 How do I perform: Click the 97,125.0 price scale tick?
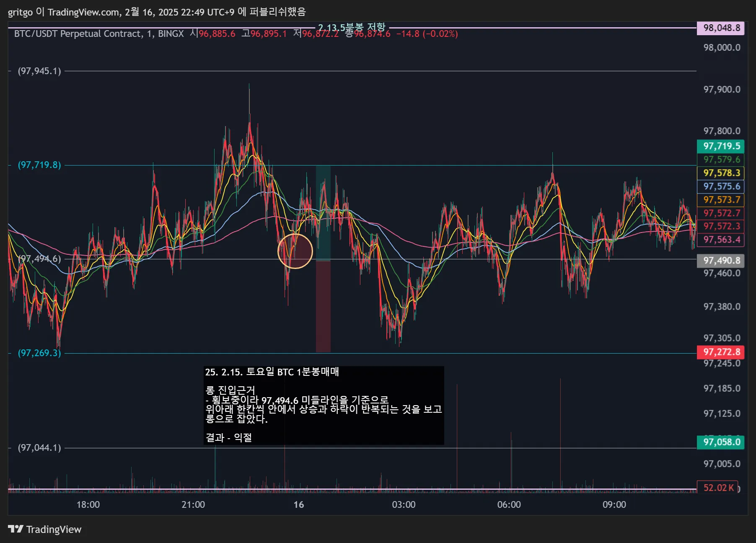pos(722,414)
